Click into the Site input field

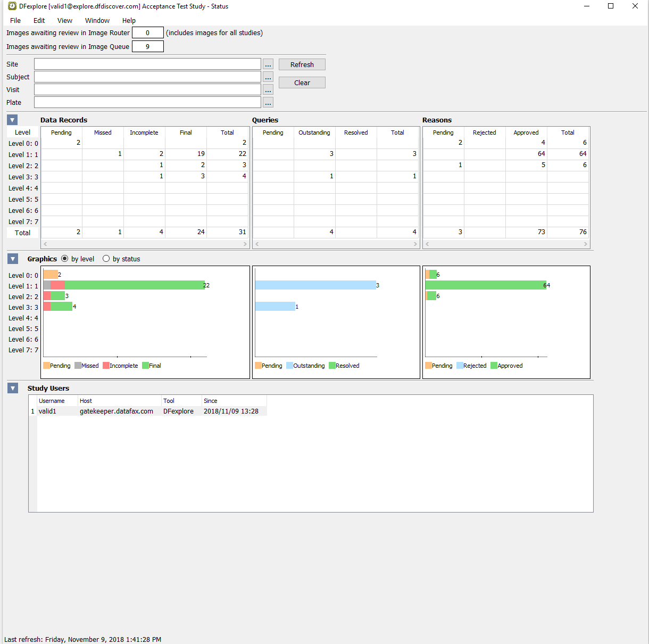pyautogui.click(x=147, y=64)
